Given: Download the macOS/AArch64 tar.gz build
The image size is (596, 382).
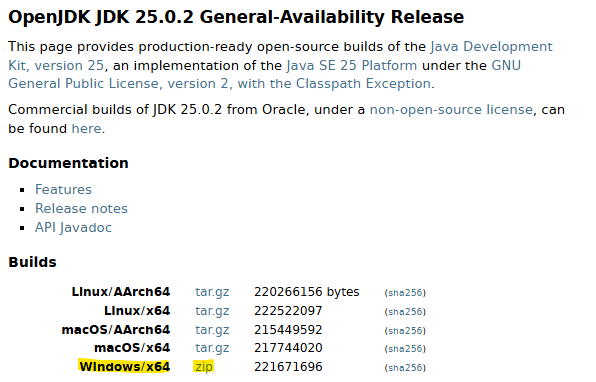Looking at the screenshot, I should pyautogui.click(x=212, y=330).
